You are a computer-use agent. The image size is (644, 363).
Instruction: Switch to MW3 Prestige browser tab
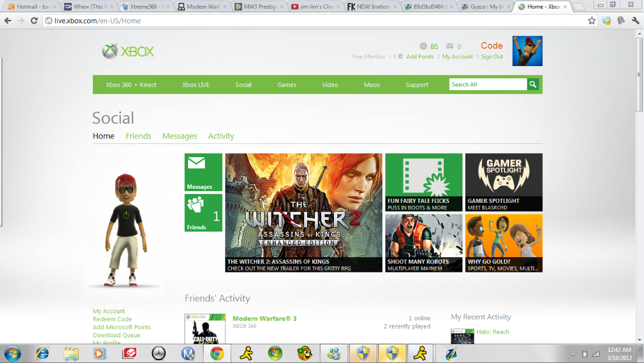pos(260,6)
